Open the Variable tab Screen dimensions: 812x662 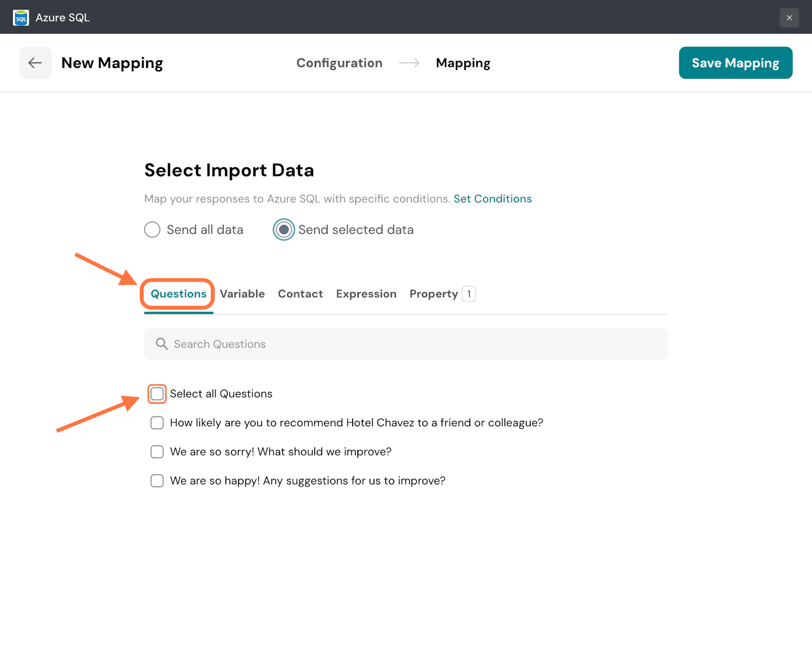coord(242,294)
